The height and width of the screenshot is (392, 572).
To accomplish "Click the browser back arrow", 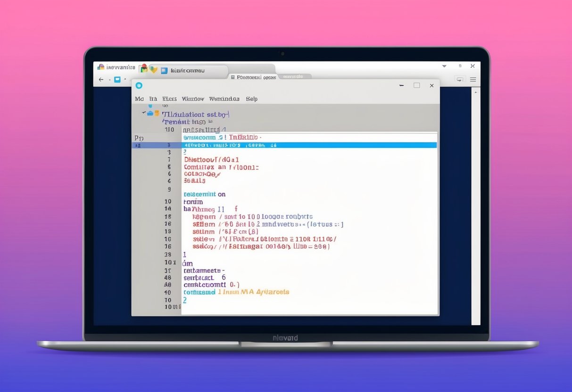I will coord(101,80).
